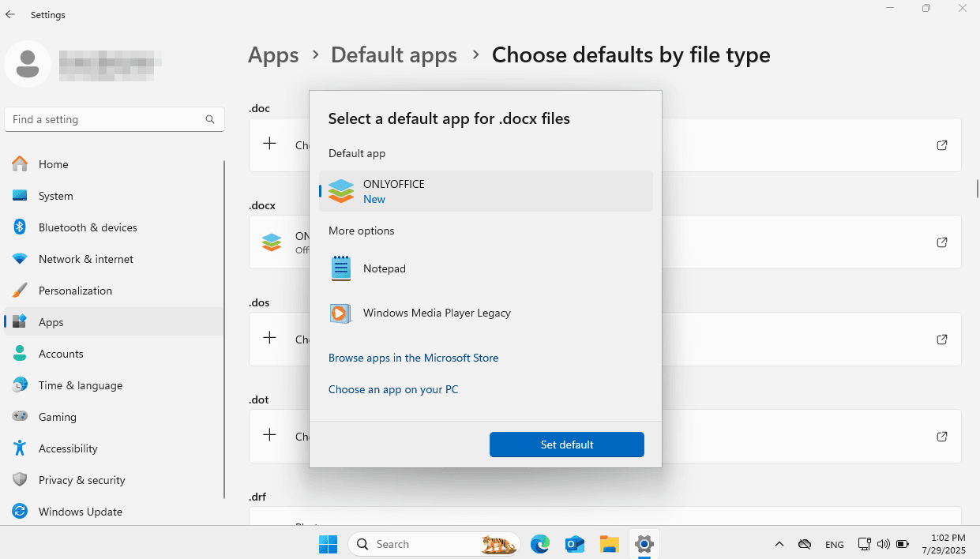This screenshot has width=980, height=559.
Task: Open Outlook from the taskbar
Action: [574, 544]
